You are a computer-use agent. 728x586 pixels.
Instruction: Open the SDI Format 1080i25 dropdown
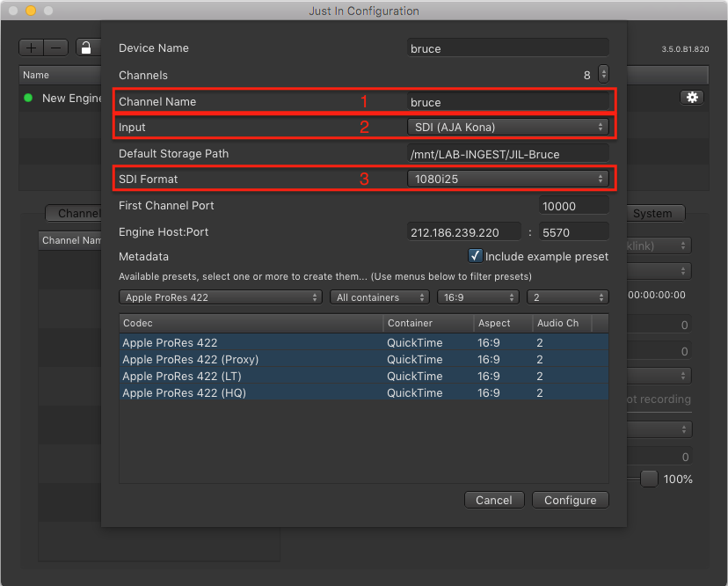pos(507,179)
